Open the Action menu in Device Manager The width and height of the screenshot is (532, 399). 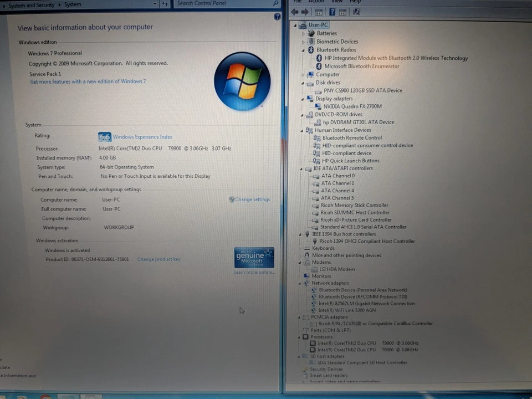click(316, 1)
